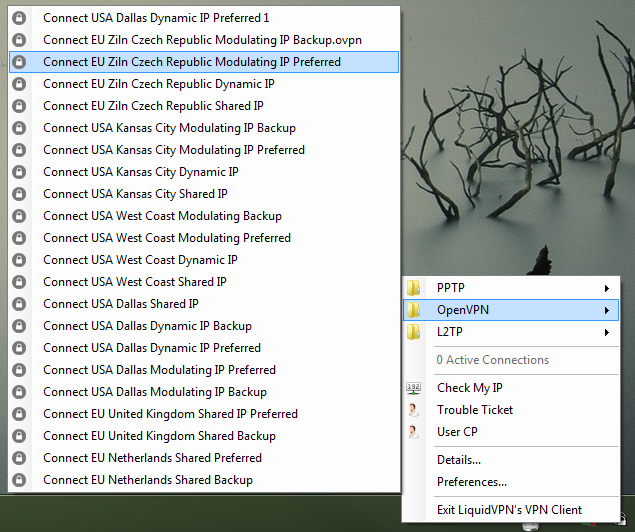The image size is (635, 532).
Task: Connect USA Kansas City Modulating IP Preferred
Action: 204,150
